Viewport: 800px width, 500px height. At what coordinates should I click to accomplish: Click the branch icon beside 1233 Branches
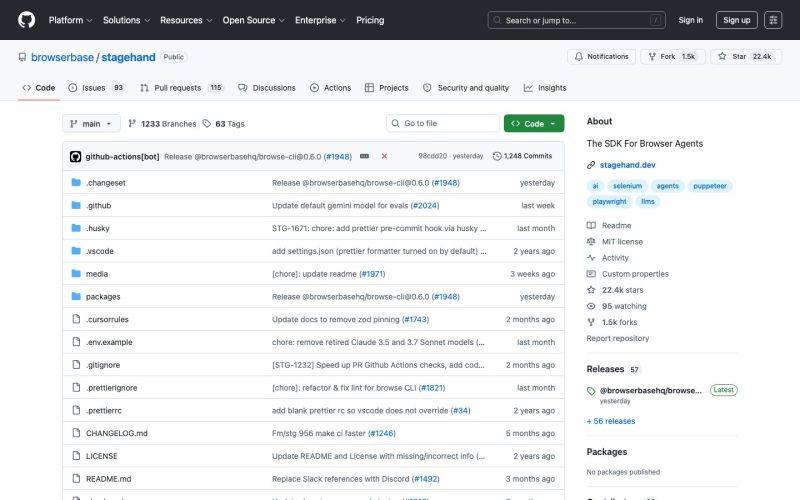[x=132, y=123]
